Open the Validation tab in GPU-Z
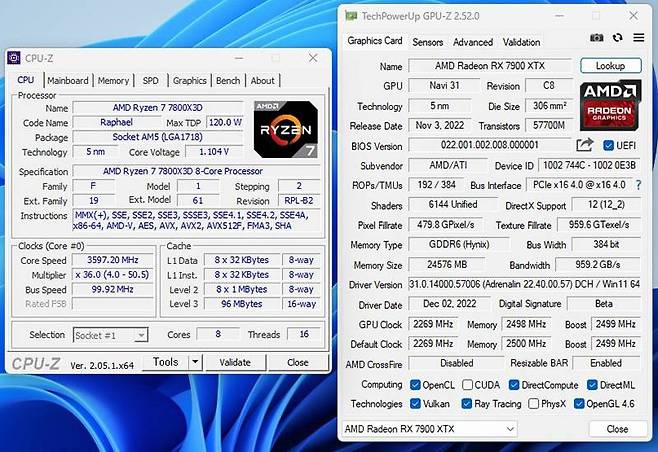The height and width of the screenshot is (452, 658). (x=522, y=42)
